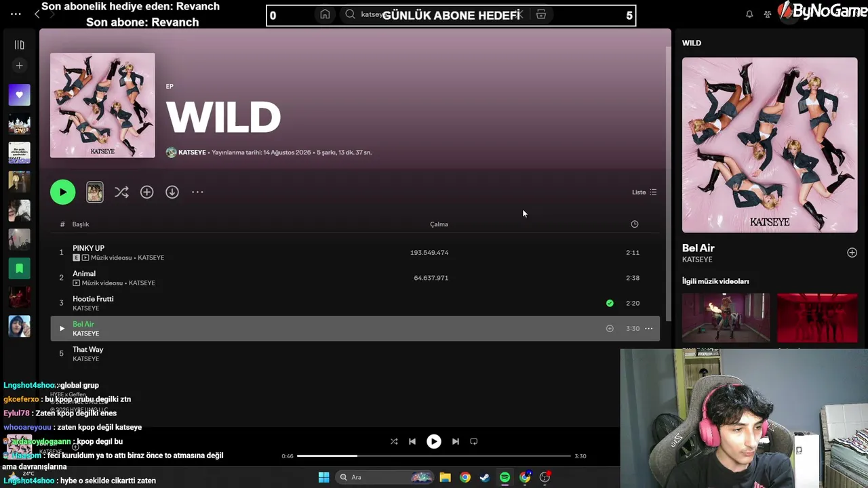This screenshot has height=488, width=868.
Task: Click the Windows taskbar Ara search box
Action: pos(385,477)
